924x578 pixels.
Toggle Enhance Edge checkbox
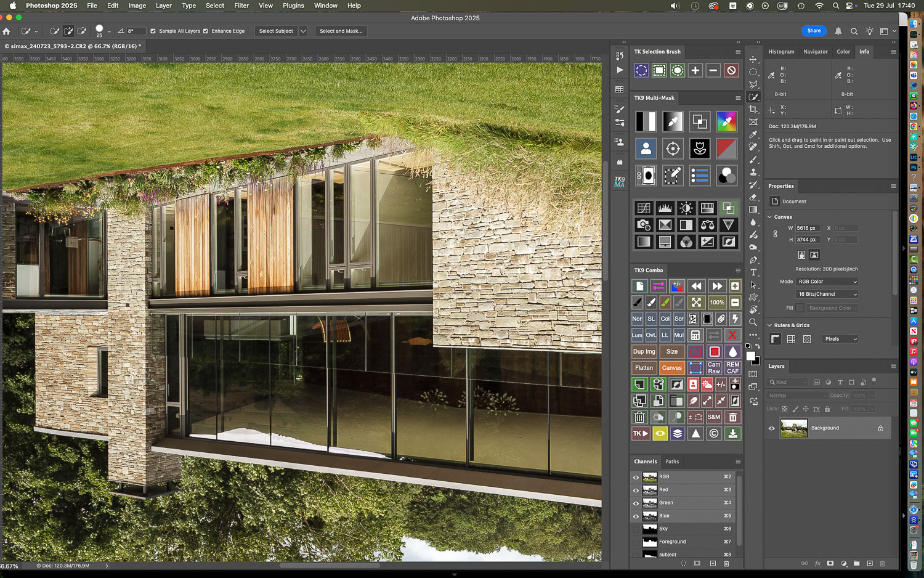coord(206,31)
